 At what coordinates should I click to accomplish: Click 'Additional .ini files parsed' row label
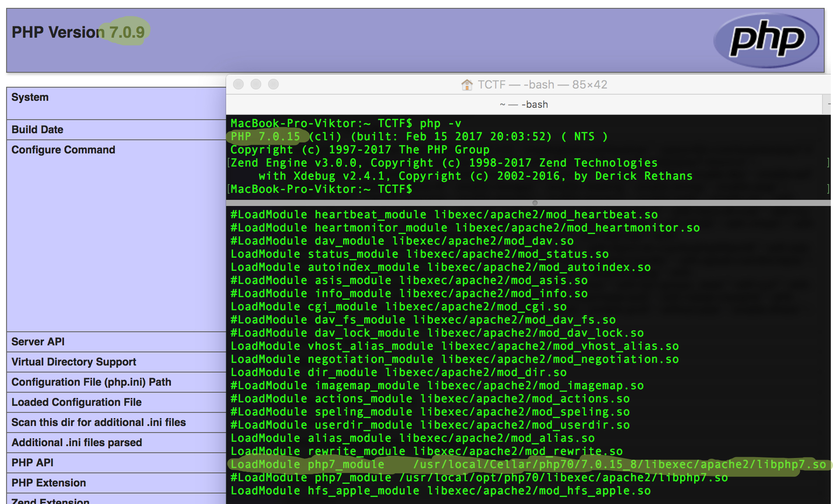pos(77,443)
